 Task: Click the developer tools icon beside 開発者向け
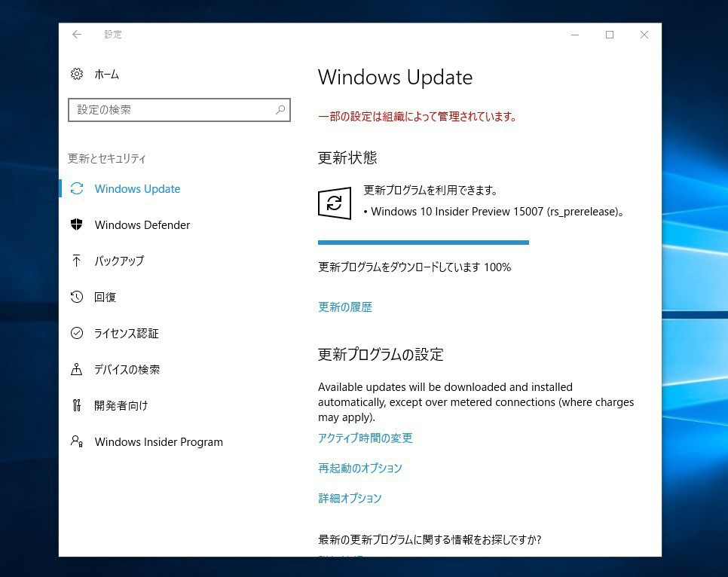pos(77,405)
